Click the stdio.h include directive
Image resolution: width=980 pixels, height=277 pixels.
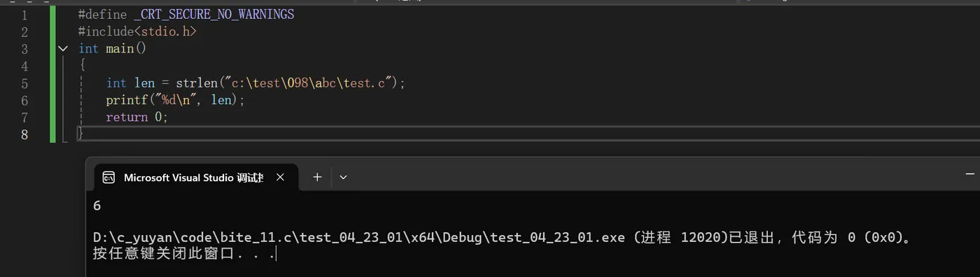point(137,31)
